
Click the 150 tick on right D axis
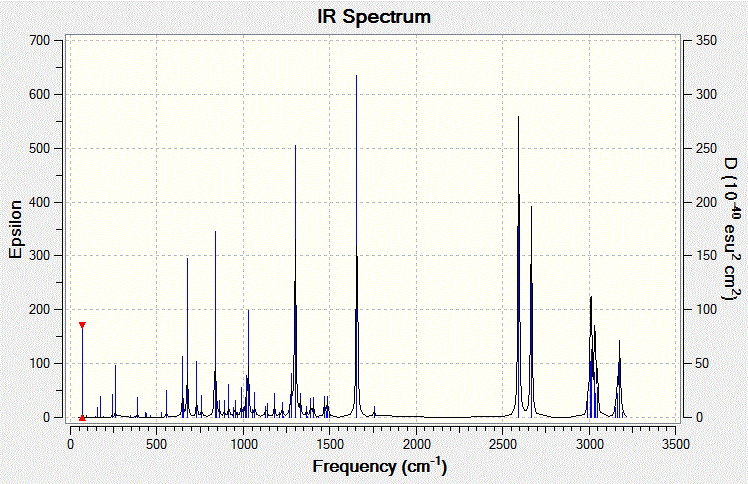point(706,256)
